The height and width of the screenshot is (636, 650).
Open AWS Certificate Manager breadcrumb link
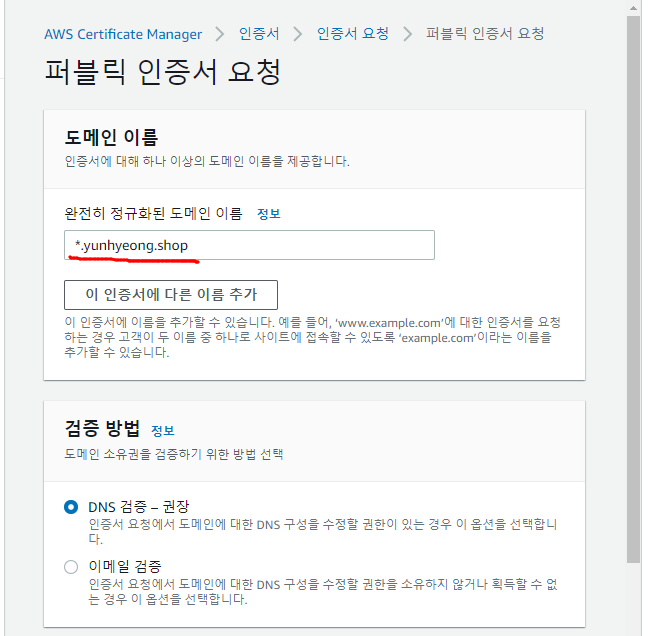point(123,34)
